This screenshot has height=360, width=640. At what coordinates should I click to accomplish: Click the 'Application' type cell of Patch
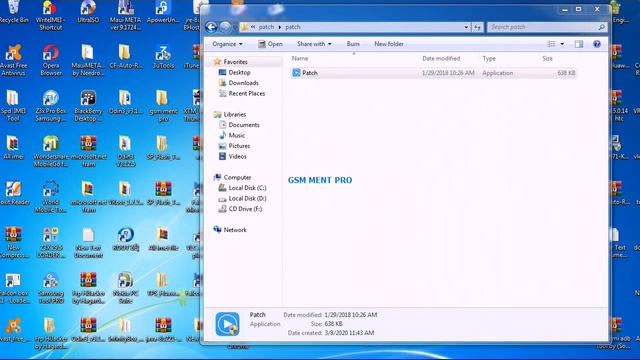(498, 73)
